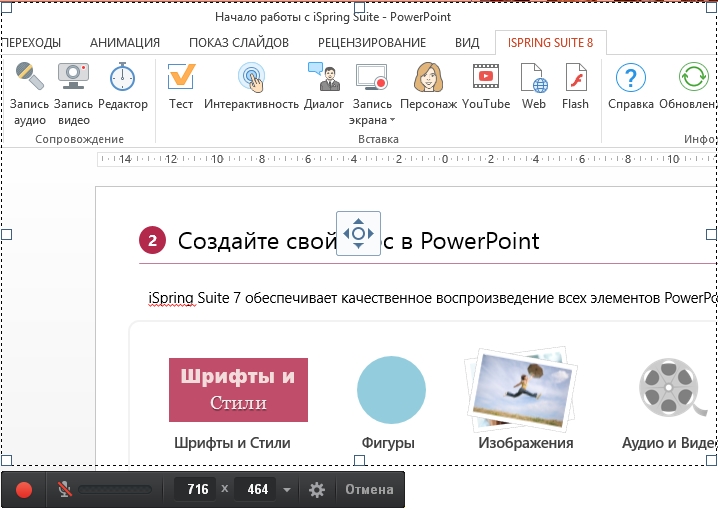Start recording with the red button
Image resolution: width=718 pixels, height=509 pixels.
pyautogui.click(x=24, y=489)
